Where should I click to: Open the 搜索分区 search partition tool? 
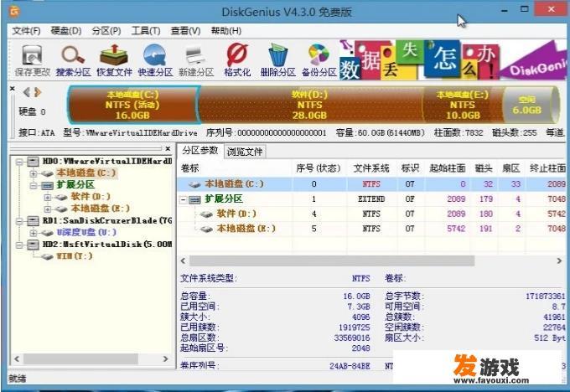click(73, 60)
